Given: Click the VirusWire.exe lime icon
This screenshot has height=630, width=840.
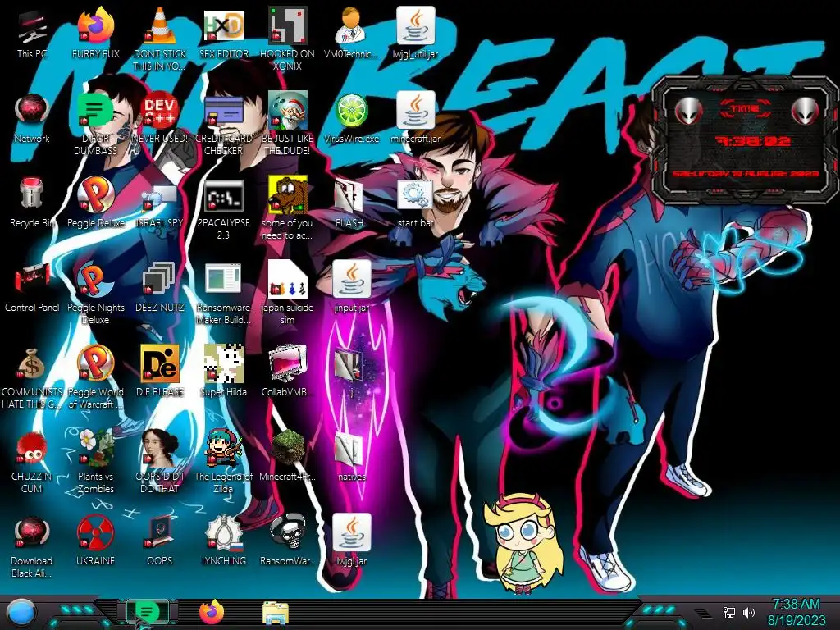Looking at the screenshot, I should click(351, 119).
